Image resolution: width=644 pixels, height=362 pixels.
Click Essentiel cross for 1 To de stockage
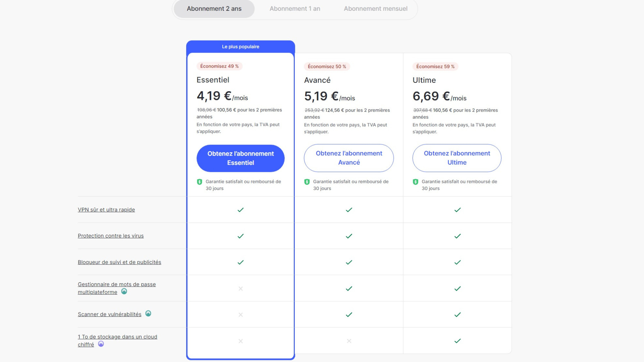click(x=240, y=341)
